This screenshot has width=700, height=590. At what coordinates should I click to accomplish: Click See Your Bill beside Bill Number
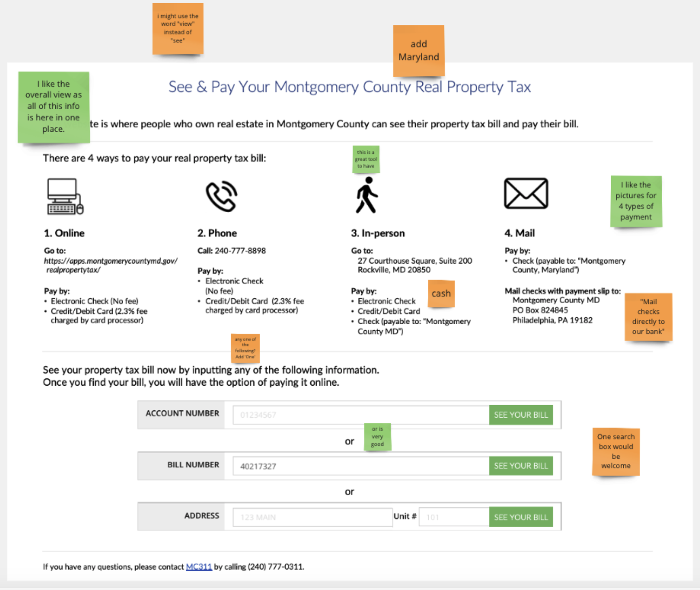pyautogui.click(x=521, y=466)
